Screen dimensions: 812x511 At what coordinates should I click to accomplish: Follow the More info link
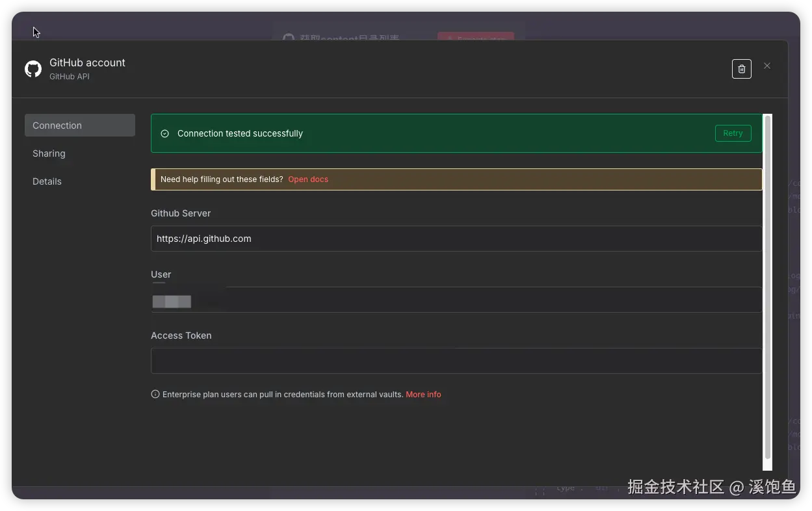point(423,395)
